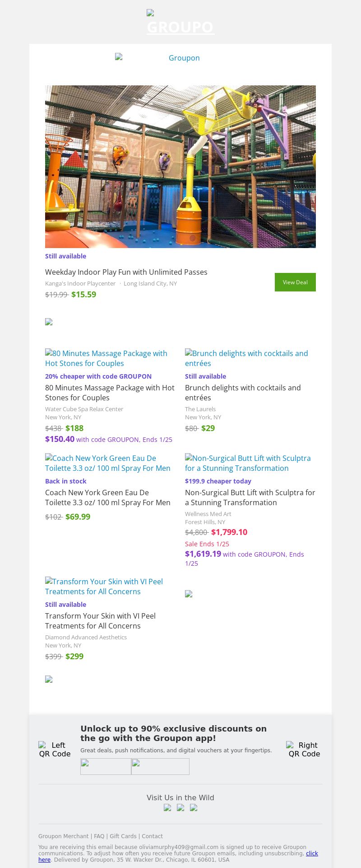Click the View Deal button

click(x=295, y=282)
